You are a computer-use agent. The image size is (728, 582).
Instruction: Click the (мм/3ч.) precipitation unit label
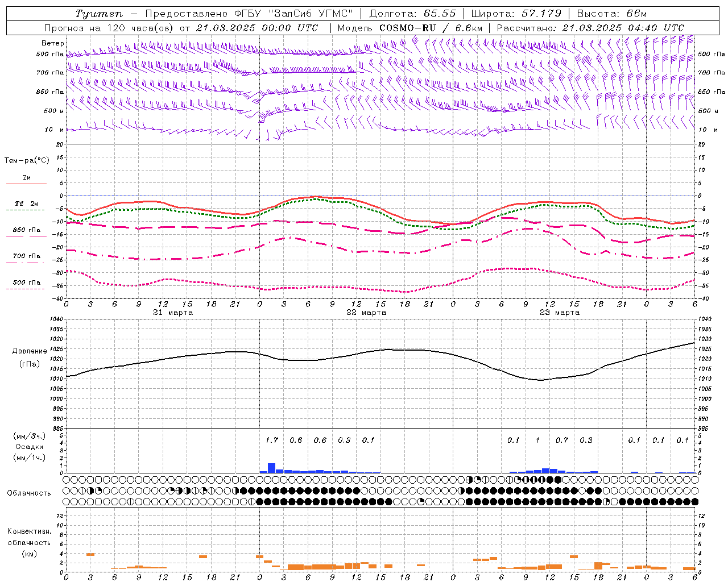point(29,436)
